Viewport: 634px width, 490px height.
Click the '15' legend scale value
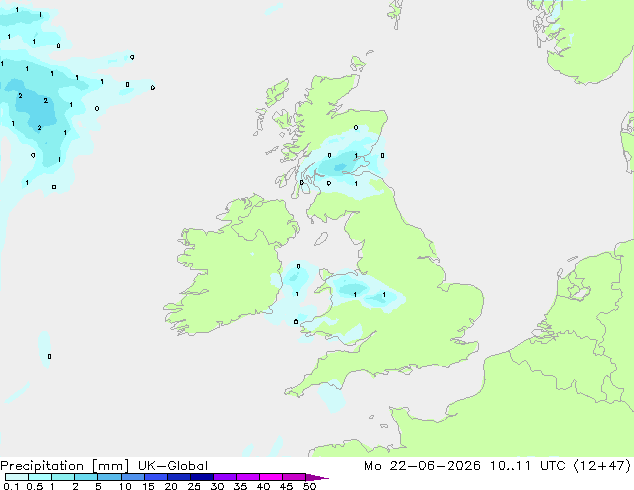(x=148, y=486)
